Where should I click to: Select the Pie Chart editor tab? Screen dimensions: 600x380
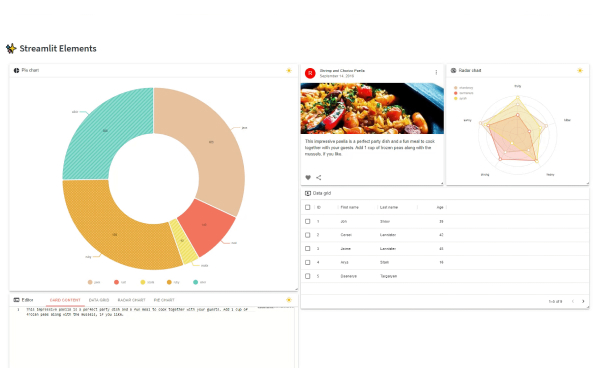pos(164,300)
